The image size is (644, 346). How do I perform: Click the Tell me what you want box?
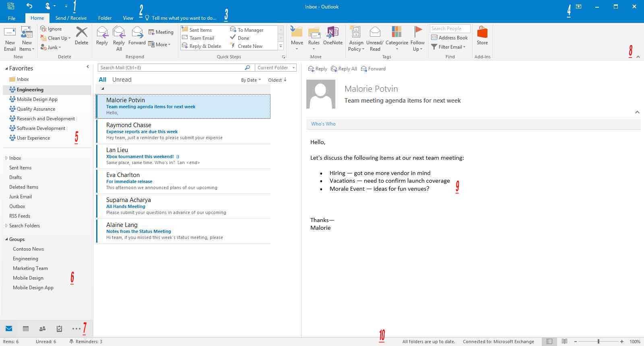point(180,18)
